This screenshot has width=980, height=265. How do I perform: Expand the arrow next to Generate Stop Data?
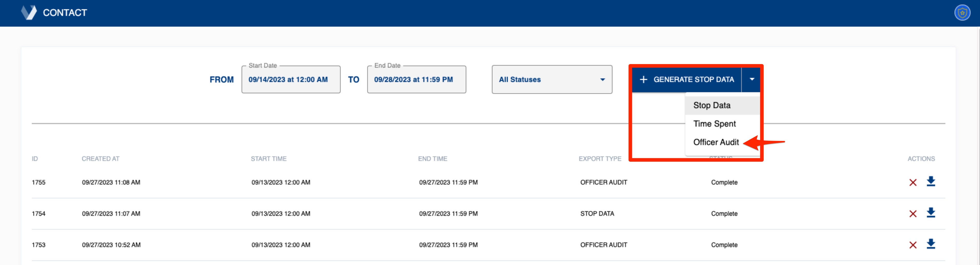tap(751, 79)
